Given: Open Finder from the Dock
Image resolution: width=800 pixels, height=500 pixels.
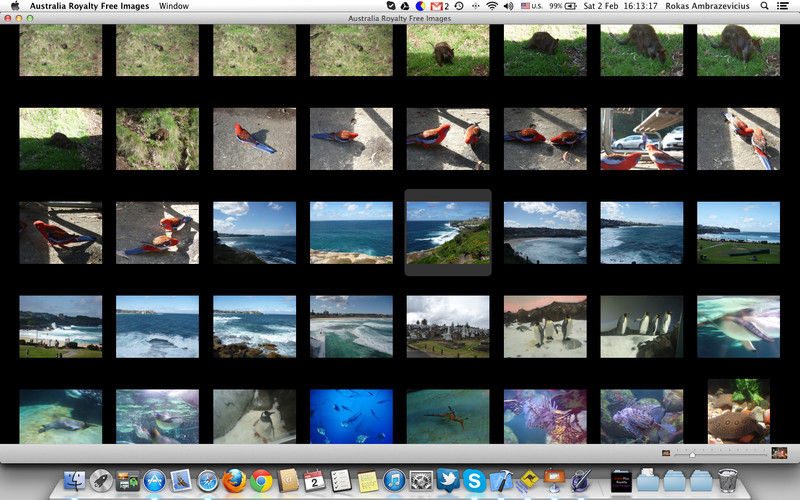Looking at the screenshot, I should pyautogui.click(x=74, y=481).
